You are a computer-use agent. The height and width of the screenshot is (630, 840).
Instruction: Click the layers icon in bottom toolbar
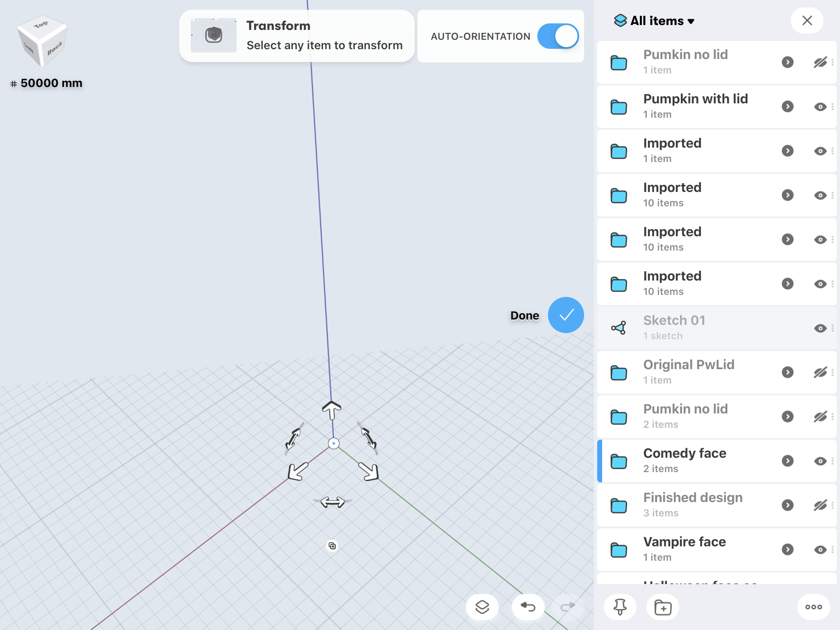click(482, 607)
